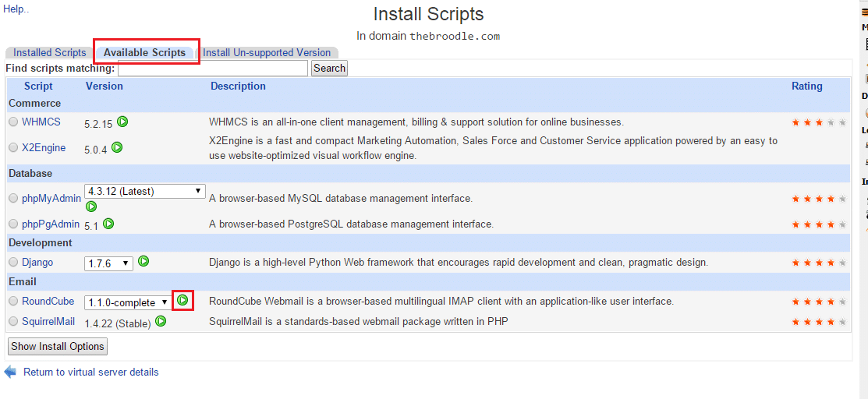The image size is (868, 399).
Task: Select the WHMCS radio button
Action: point(13,122)
